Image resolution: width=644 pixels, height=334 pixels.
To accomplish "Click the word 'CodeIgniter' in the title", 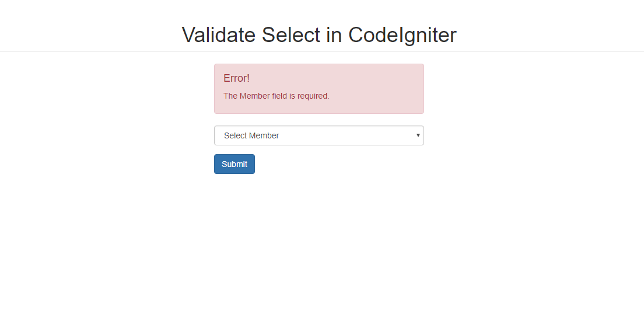I will [402, 35].
